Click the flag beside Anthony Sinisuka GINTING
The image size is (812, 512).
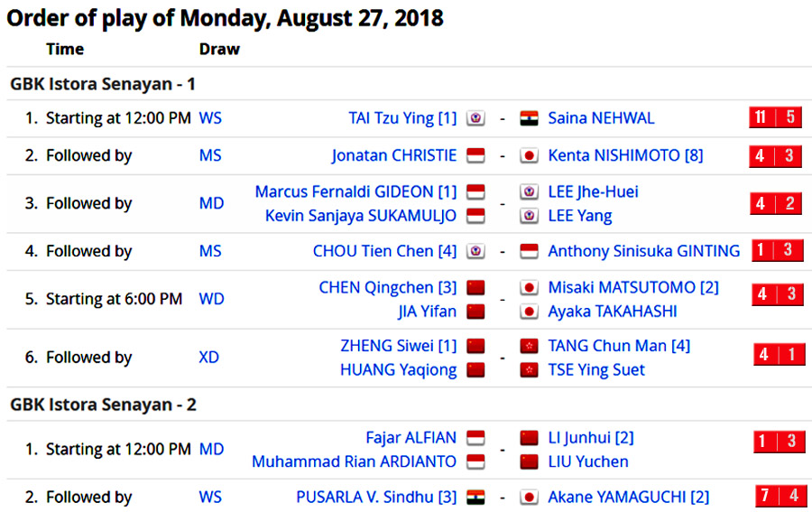[x=529, y=251]
